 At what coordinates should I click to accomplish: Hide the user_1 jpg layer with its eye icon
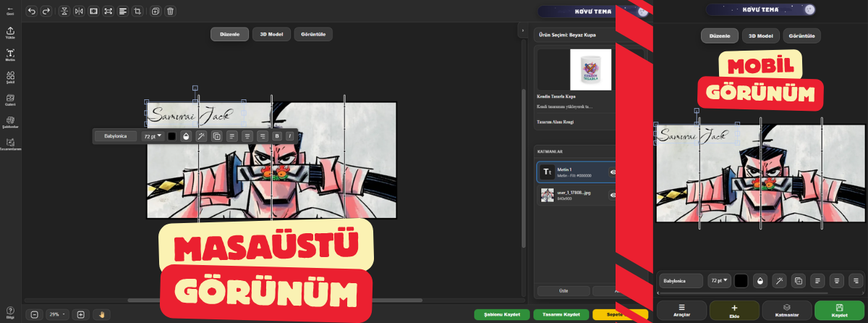tap(613, 195)
